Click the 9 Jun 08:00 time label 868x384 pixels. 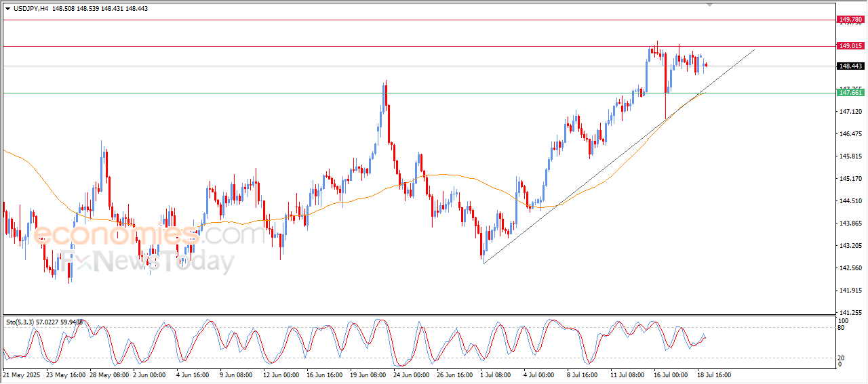237,374
